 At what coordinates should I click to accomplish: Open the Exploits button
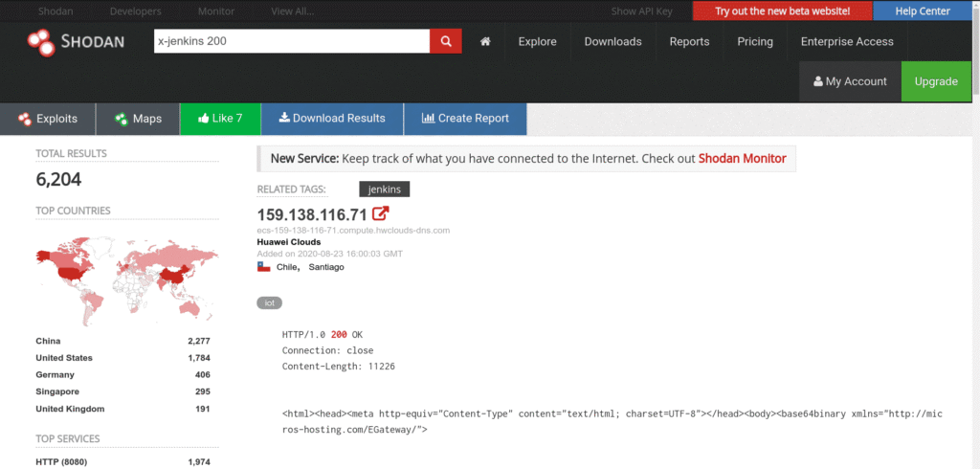[48, 119]
